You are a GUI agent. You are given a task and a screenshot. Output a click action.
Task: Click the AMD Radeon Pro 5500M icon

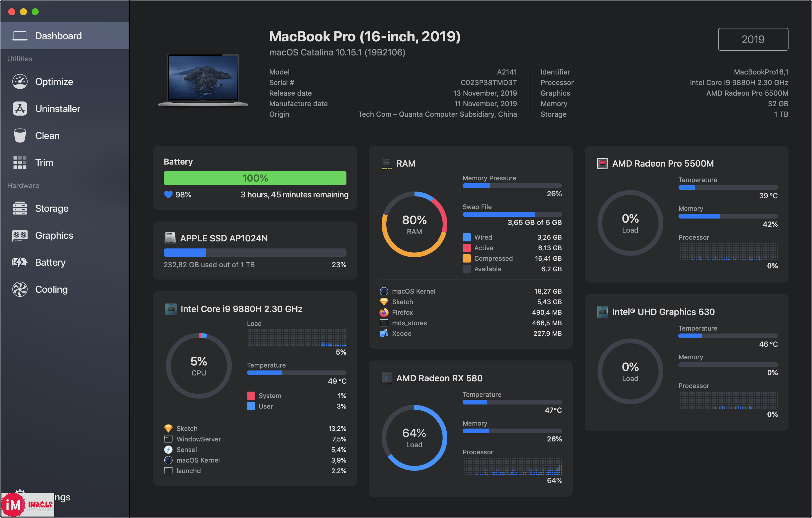pos(602,164)
